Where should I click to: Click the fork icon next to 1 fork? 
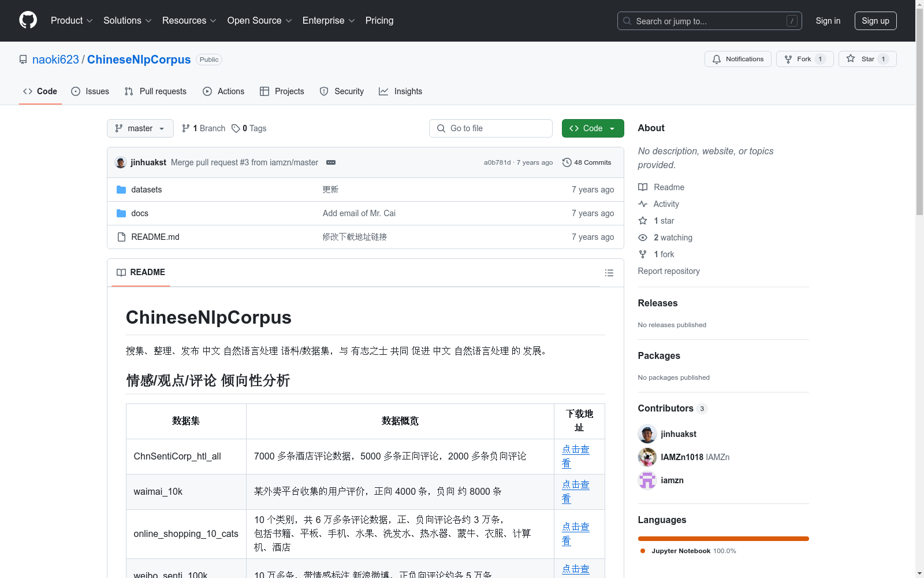(643, 254)
